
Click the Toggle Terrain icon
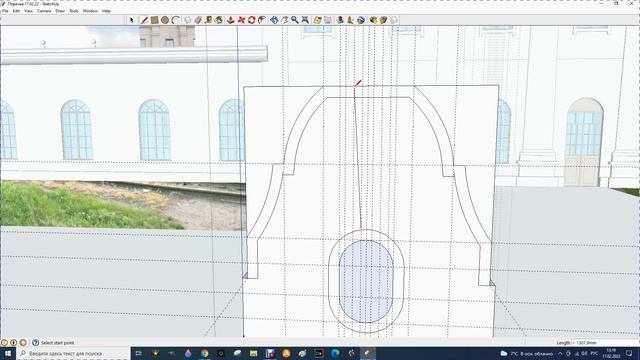pos(328,20)
